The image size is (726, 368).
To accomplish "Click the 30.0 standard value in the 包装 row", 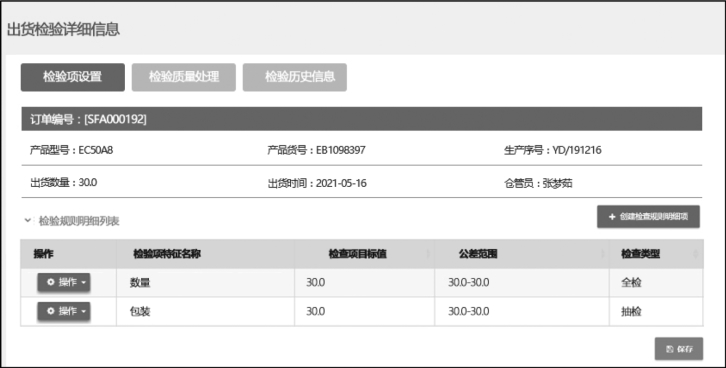I will (x=315, y=311).
